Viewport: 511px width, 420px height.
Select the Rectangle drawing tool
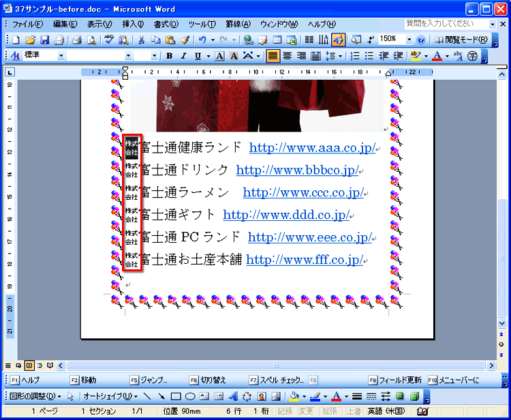pyautogui.click(x=176, y=397)
